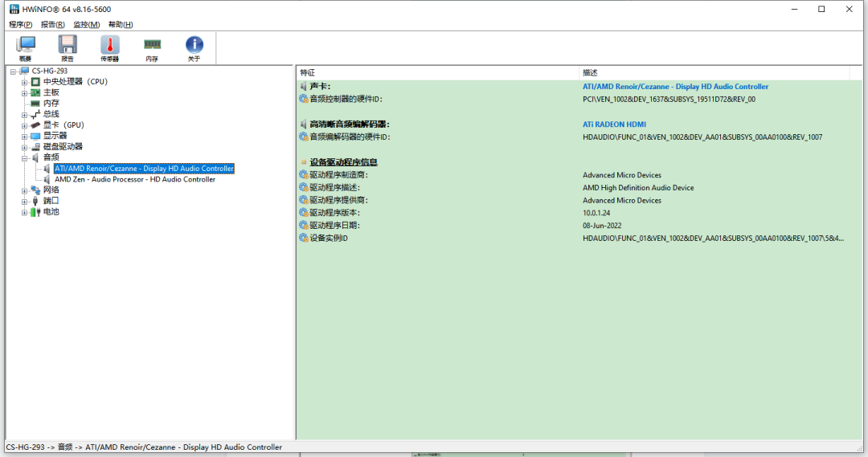Expand the 主板 tree node
The height and width of the screenshot is (457, 868).
pos(24,93)
